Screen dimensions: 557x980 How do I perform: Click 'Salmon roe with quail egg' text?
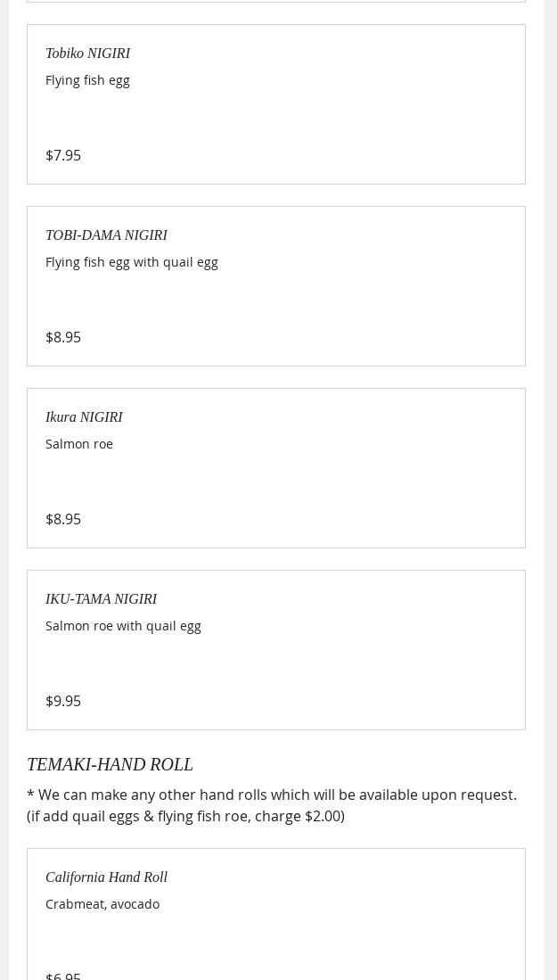123,626
